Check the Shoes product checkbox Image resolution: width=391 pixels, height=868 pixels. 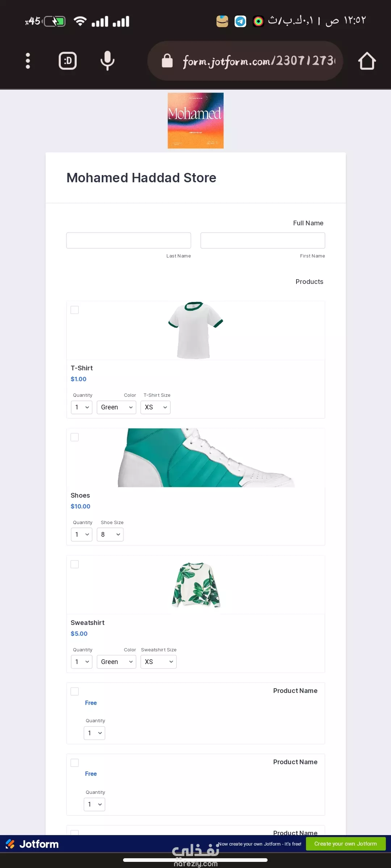click(x=75, y=437)
